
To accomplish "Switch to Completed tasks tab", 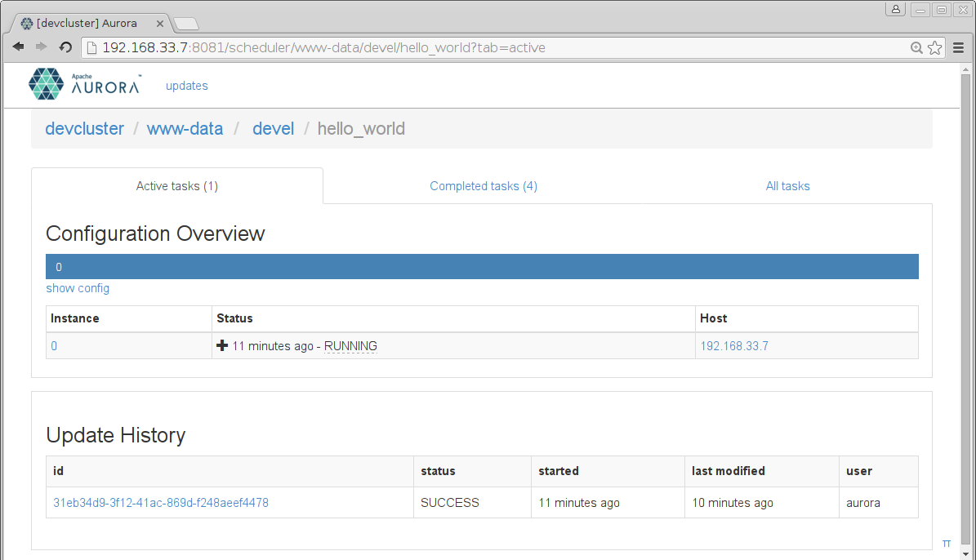I will pyautogui.click(x=484, y=186).
